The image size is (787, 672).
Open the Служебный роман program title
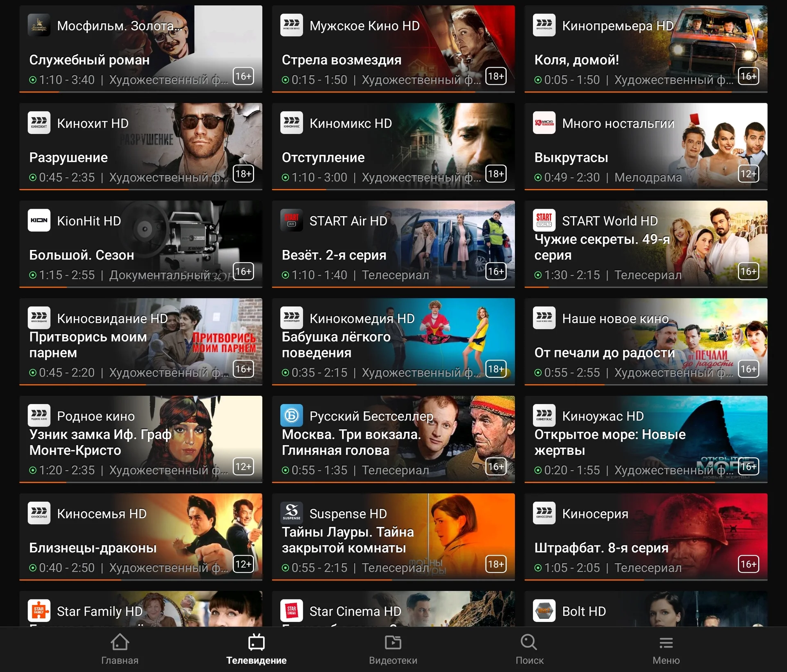[89, 60]
